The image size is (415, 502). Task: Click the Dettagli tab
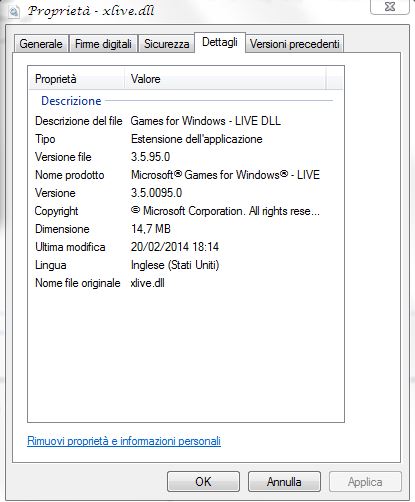tap(220, 42)
